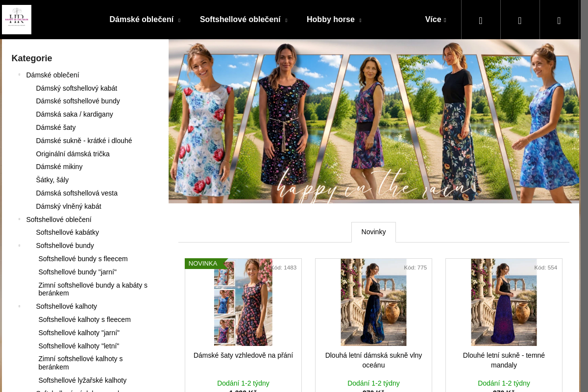
Task: Expand the Dámské oblečení top menu arrow
Action: [179, 20]
